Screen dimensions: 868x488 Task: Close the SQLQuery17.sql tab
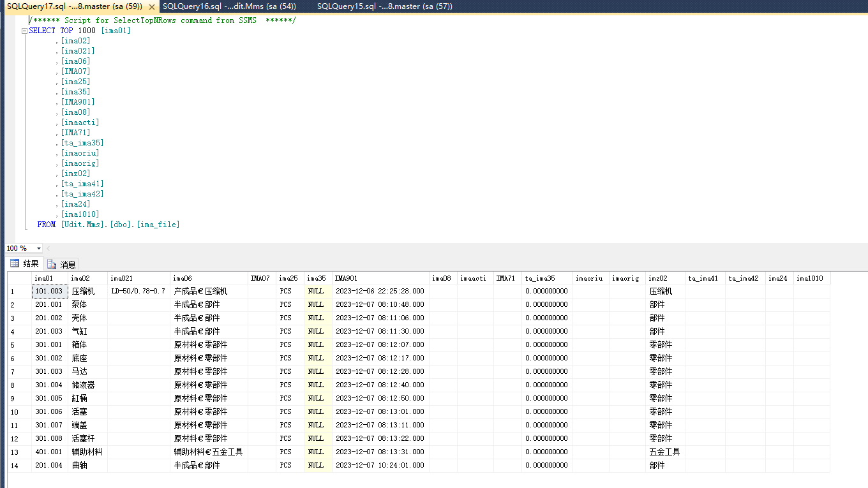coord(151,6)
